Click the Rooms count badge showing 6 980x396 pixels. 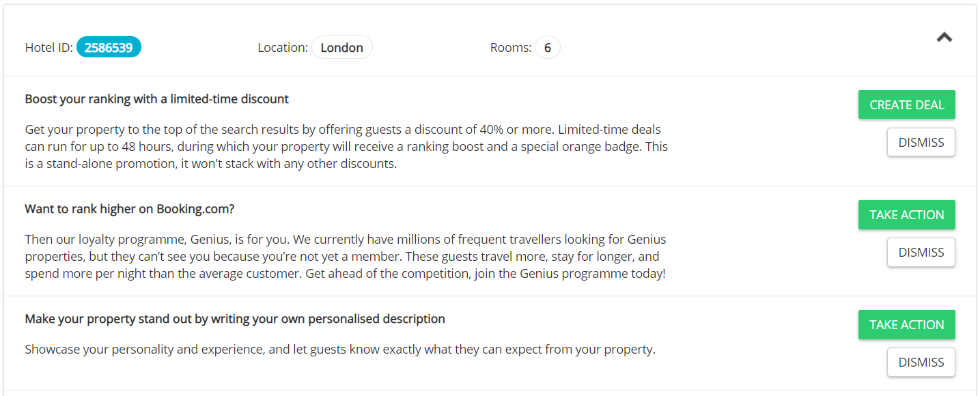(547, 48)
